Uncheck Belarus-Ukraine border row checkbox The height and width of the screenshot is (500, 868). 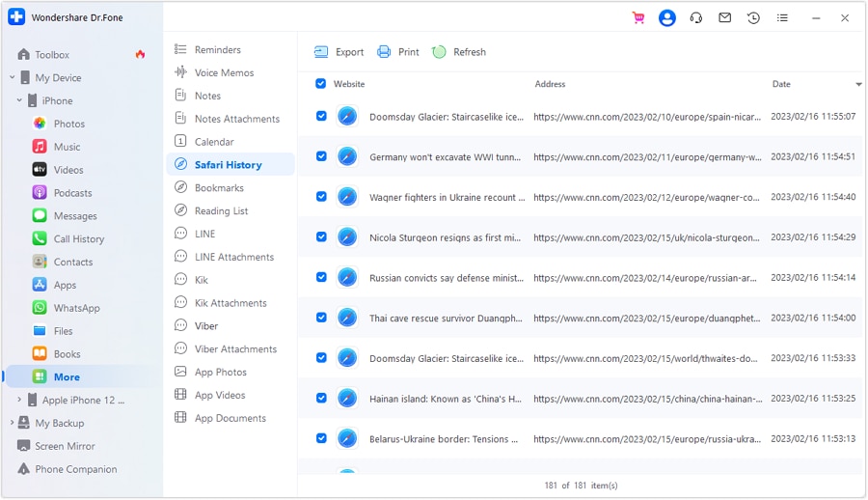[321, 438]
